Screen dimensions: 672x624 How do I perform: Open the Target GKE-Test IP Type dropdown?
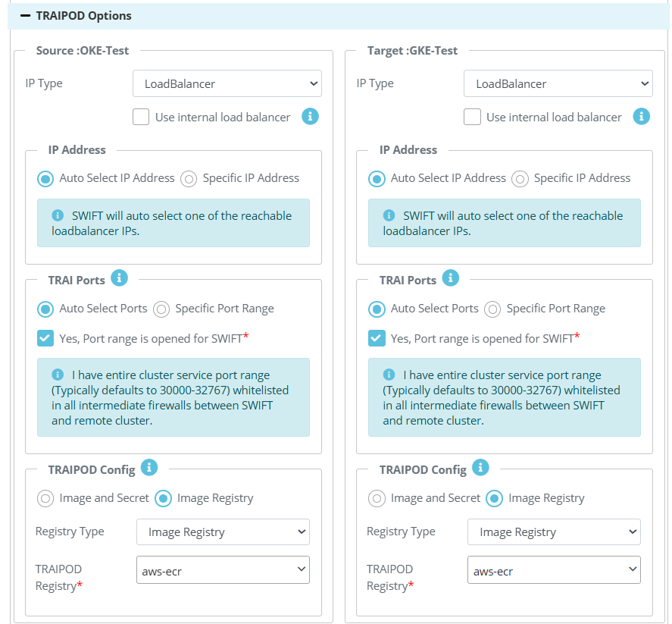[x=558, y=83]
